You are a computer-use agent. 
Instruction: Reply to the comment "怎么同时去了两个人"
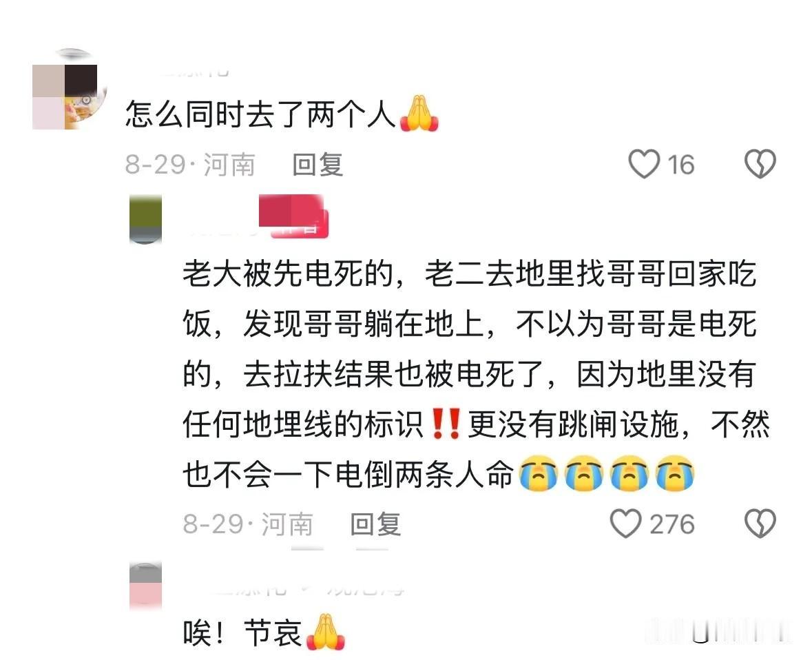point(317,165)
